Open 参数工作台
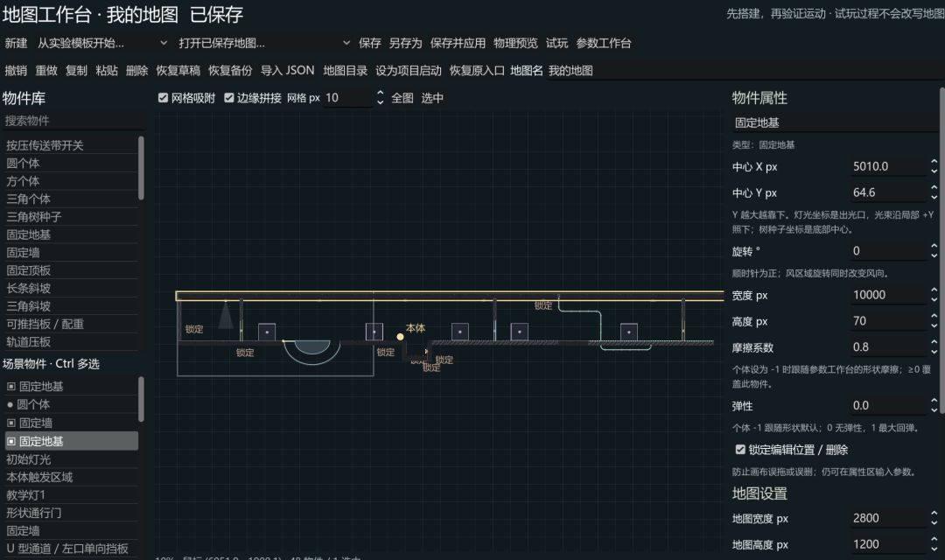This screenshot has width=945, height=560. coord(603,44)
